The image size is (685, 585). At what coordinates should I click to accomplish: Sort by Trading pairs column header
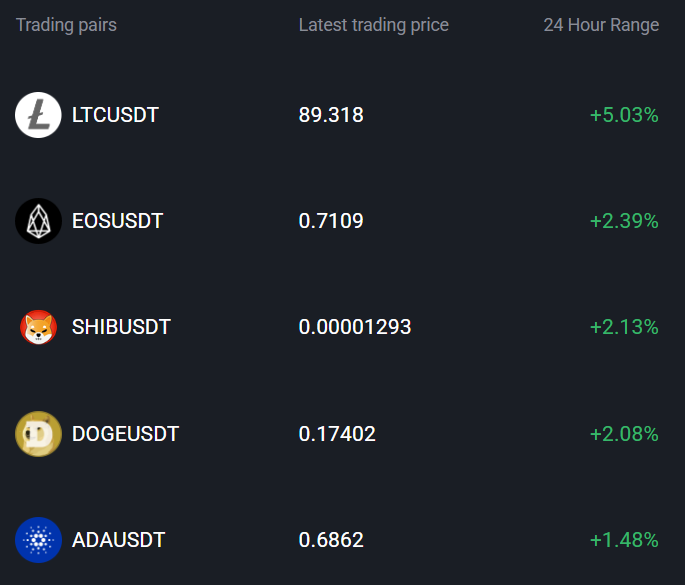66,25
